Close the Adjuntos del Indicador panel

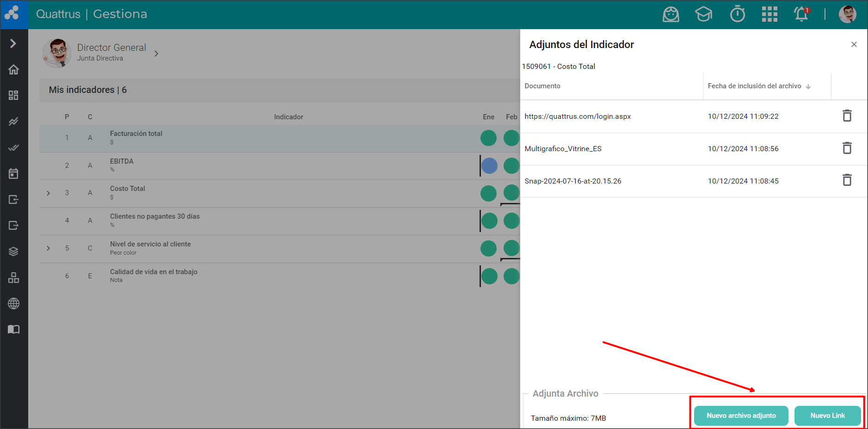(x=854, y=45)
